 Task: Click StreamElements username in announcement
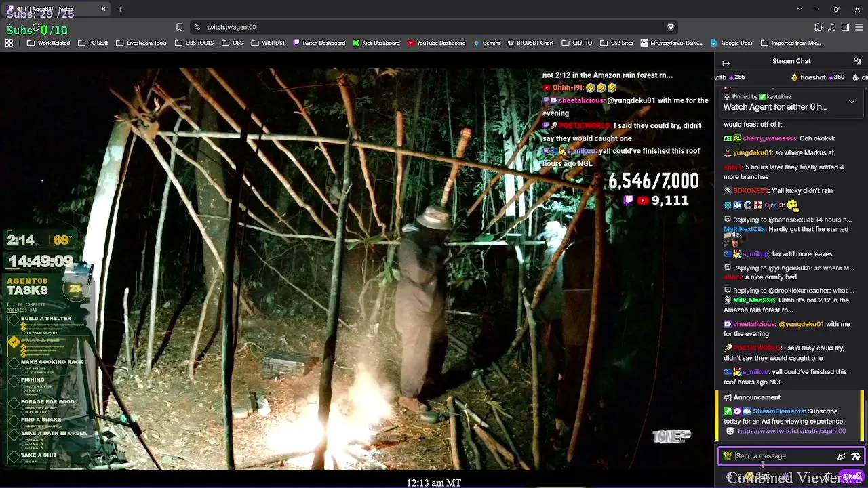pyautogui.click(x=778, y=411)
